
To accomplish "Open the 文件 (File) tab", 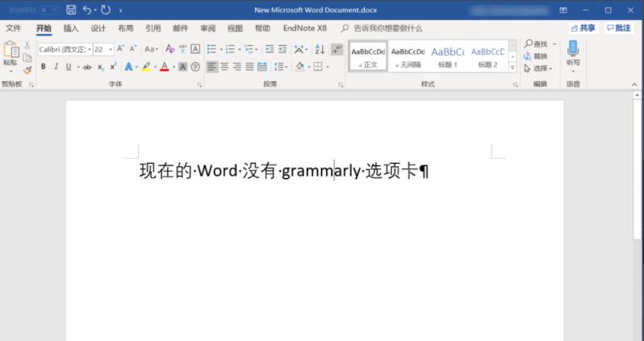I will pyautogui.click(x=13, y=28).
